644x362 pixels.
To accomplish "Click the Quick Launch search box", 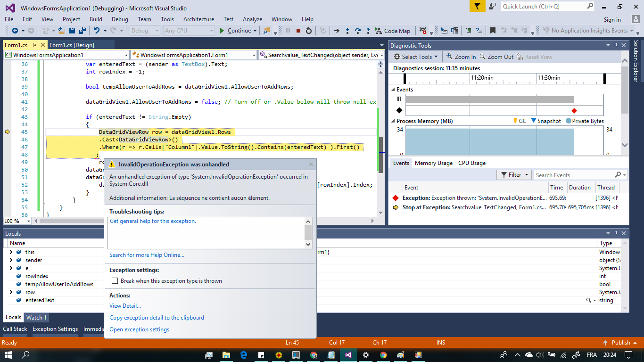I will point(548,6).
